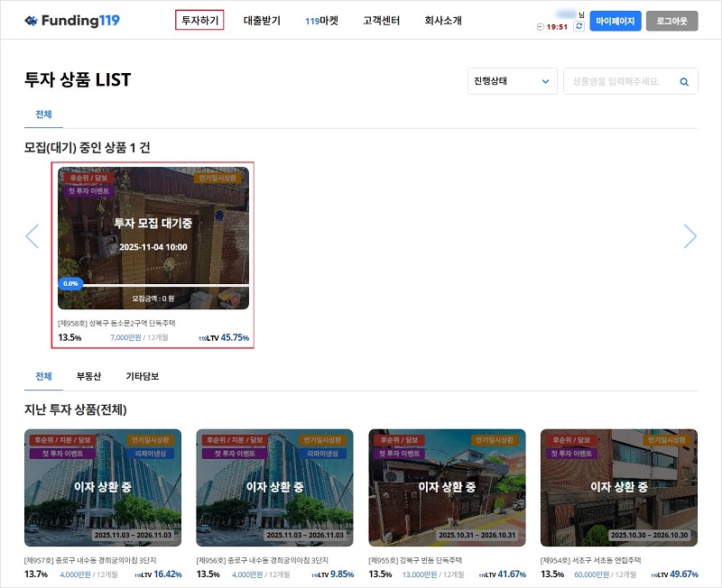
Task: Click 첫 투자 이벤트 badge on 제955호 card
Action: [x=399, y=454]
